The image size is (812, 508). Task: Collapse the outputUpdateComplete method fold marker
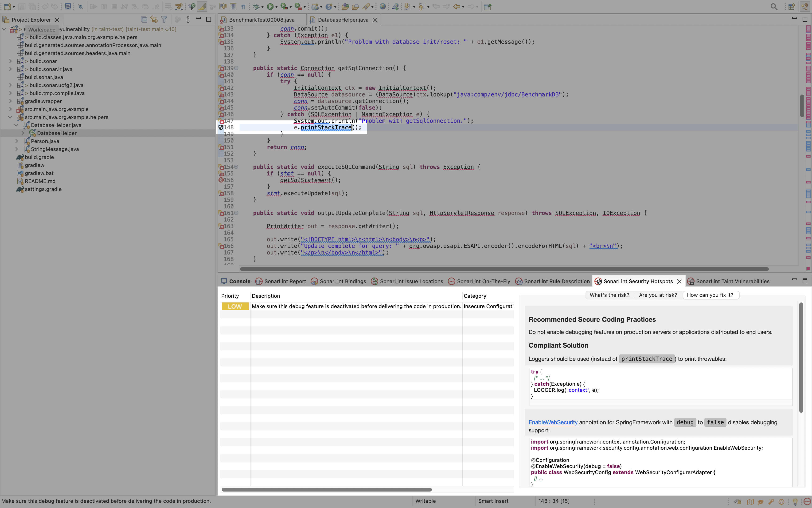coord(236,213)
